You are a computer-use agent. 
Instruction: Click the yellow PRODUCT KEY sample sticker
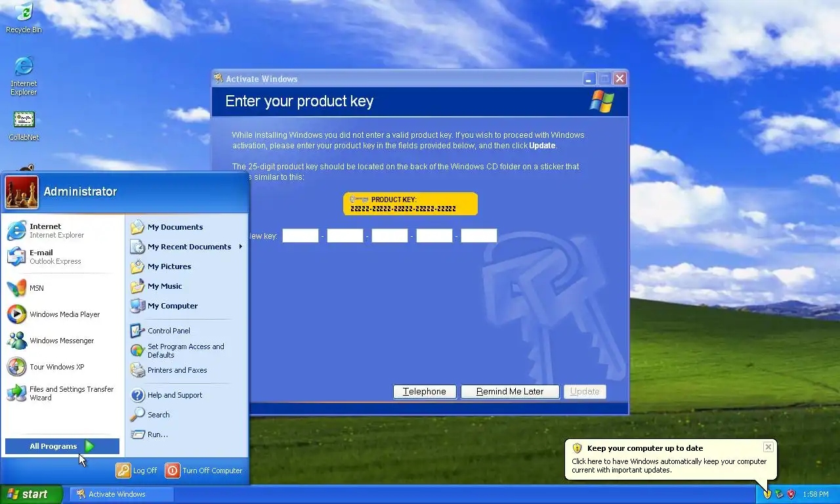[x=410, y=204]
